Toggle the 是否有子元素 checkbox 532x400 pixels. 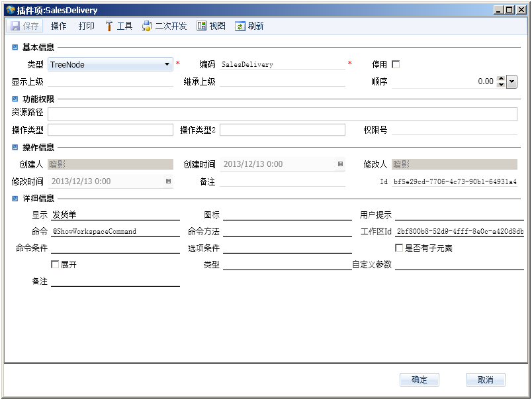point(399,248)
